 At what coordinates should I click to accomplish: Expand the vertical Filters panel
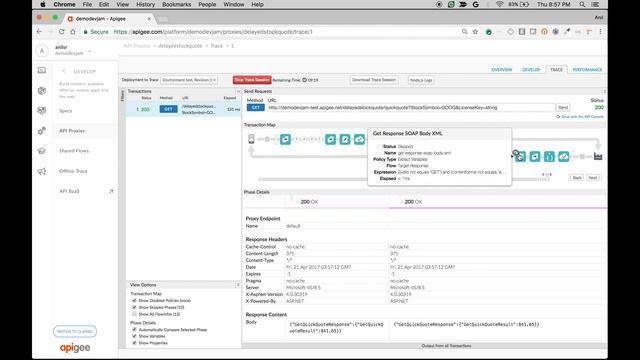[122, 96]
